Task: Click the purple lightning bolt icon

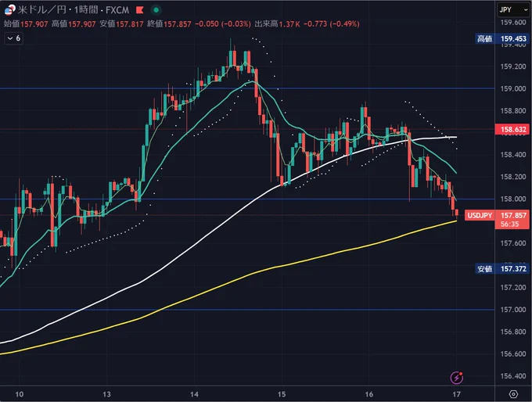Action: 457,377
